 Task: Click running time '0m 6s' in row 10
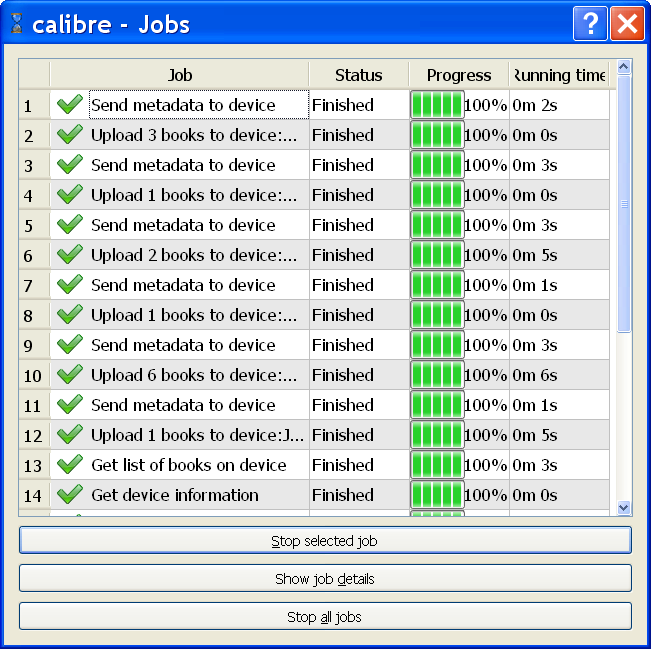(x=535, y=375)
